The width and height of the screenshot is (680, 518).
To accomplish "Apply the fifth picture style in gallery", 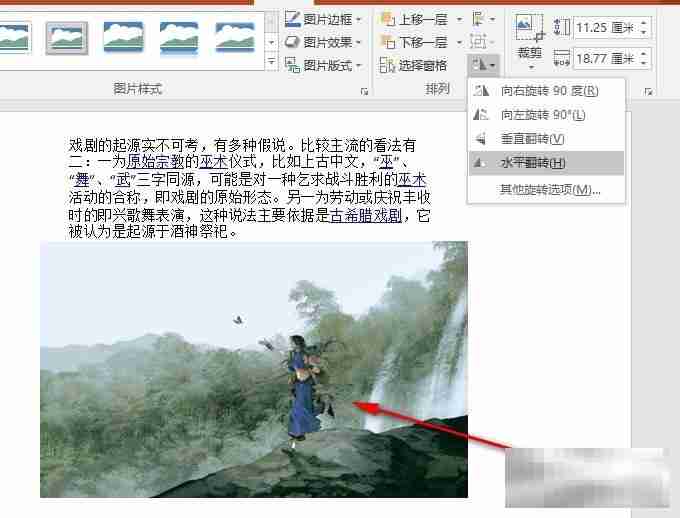I will [x=235, y=37].
